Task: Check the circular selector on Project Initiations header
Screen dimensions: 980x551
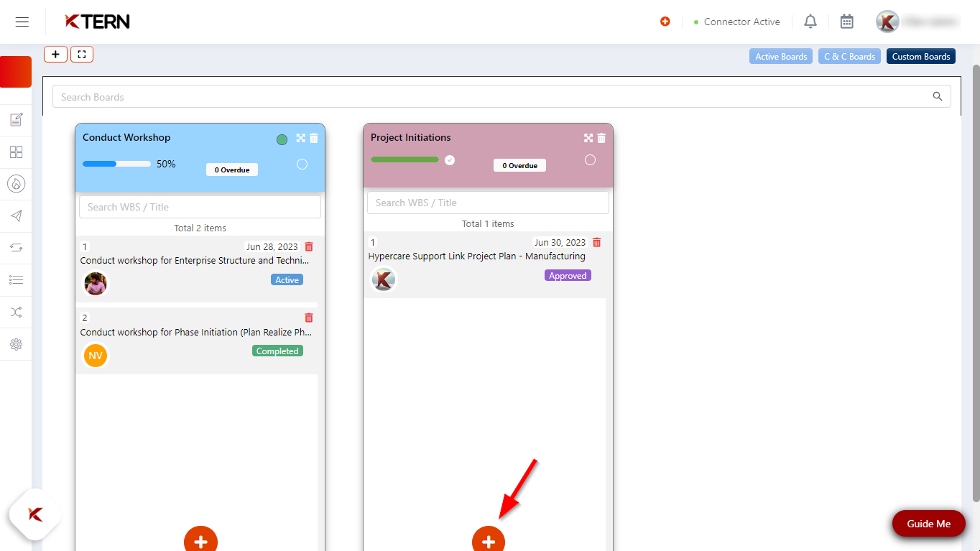Action: [590, 159]
